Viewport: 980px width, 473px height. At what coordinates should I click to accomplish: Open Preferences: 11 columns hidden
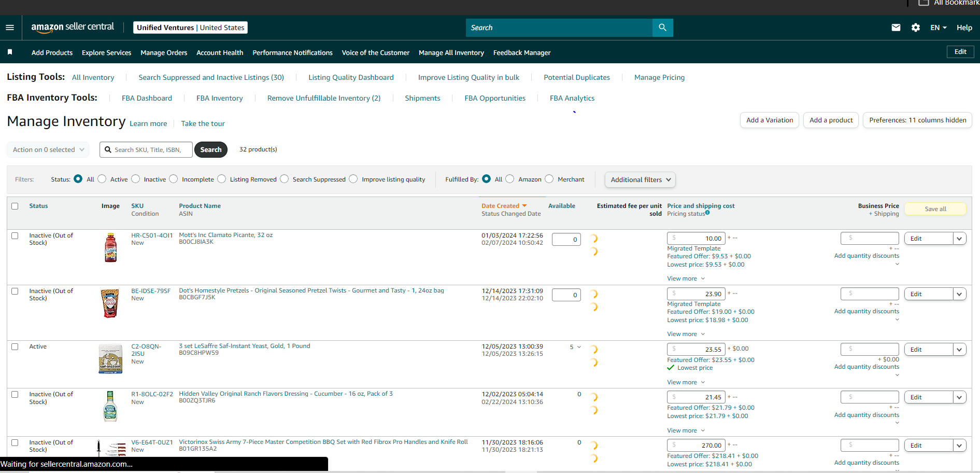917,120
